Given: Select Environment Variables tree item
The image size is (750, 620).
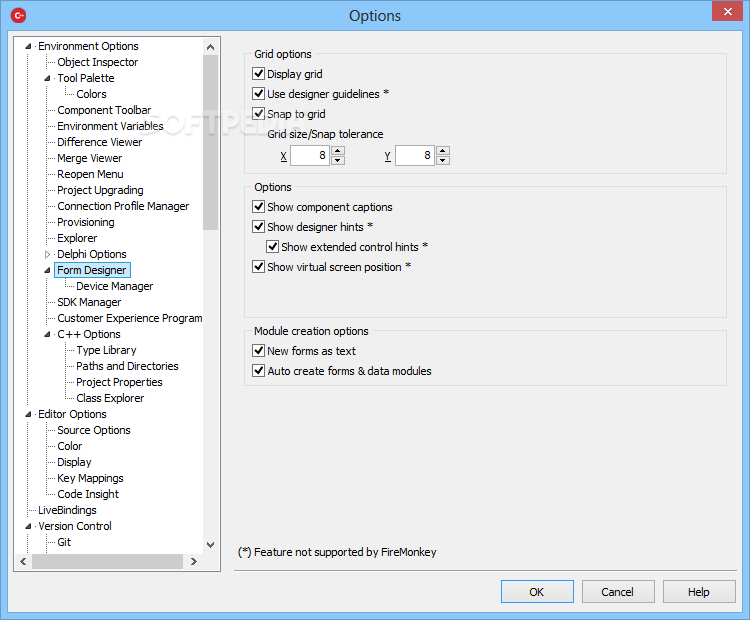Looking at the screenshot, I should point(110,126).
